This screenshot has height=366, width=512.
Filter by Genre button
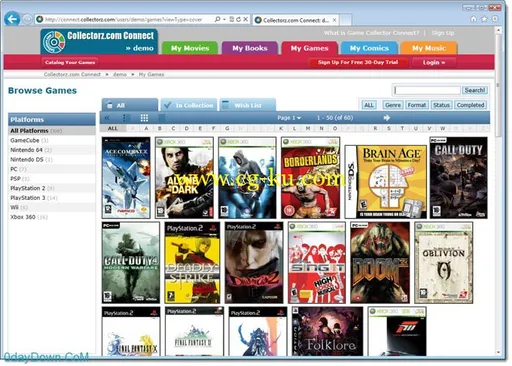(393, 105)
